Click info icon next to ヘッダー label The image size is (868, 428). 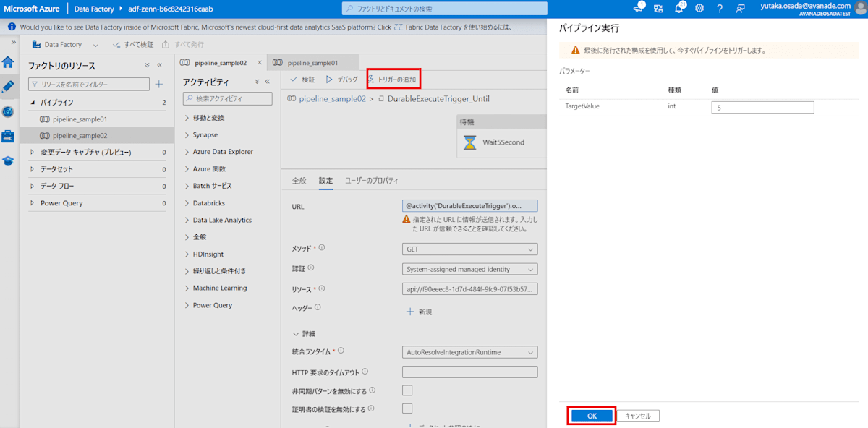pyautogui.click(x=318, y=307)
